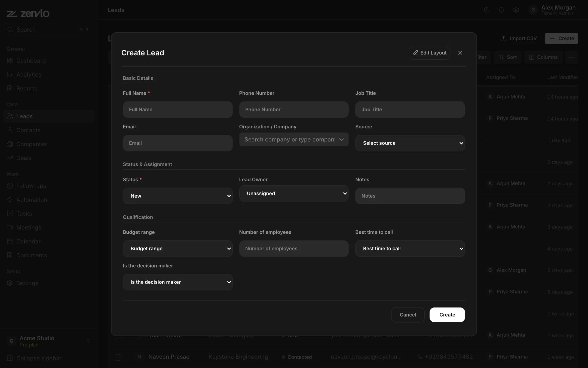The image size is (588, 368).
Task: Click the Full Name input field
Action: (177, 110)
